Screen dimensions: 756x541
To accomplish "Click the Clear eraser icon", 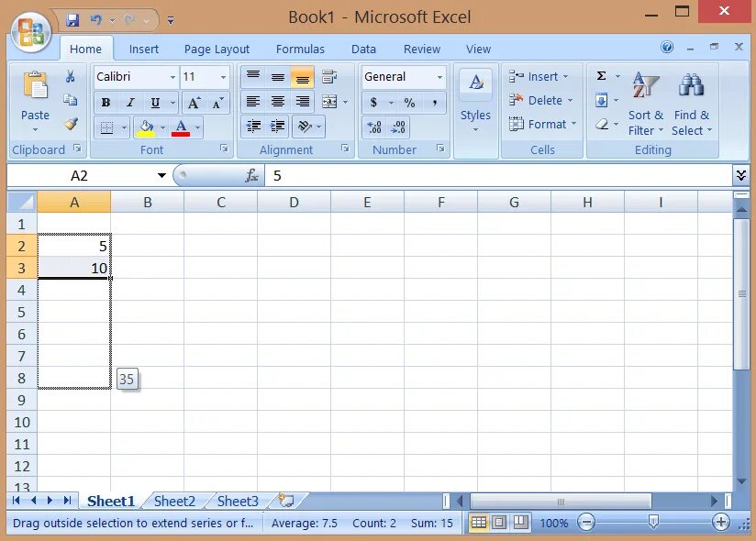I will 602,125.
